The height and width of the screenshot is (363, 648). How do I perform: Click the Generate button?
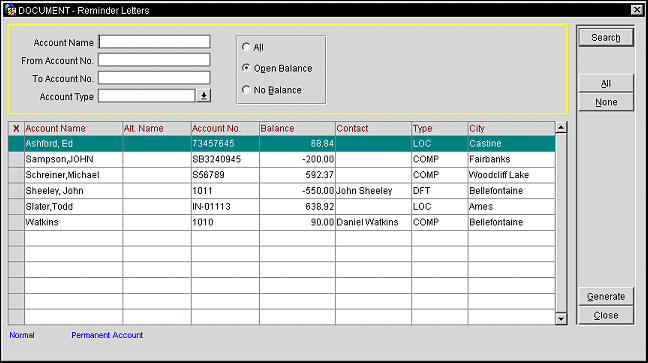(x=606, y=296)
